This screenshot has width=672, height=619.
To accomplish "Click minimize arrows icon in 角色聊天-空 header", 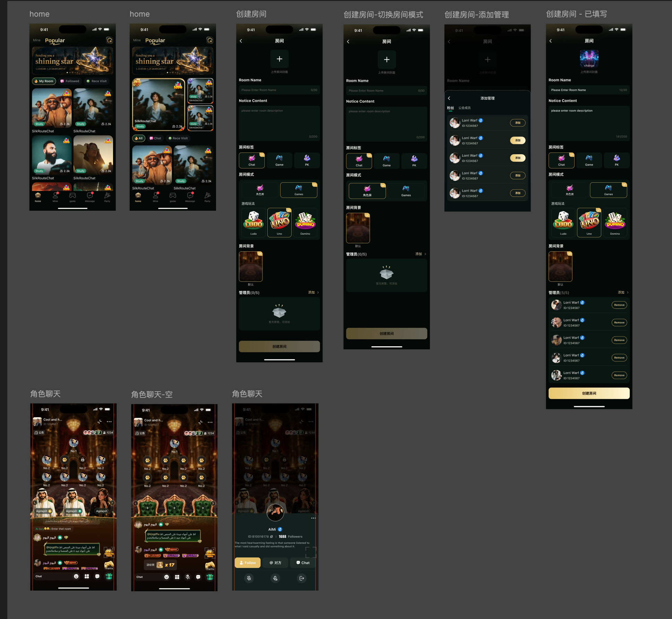I will coord(200,422).
